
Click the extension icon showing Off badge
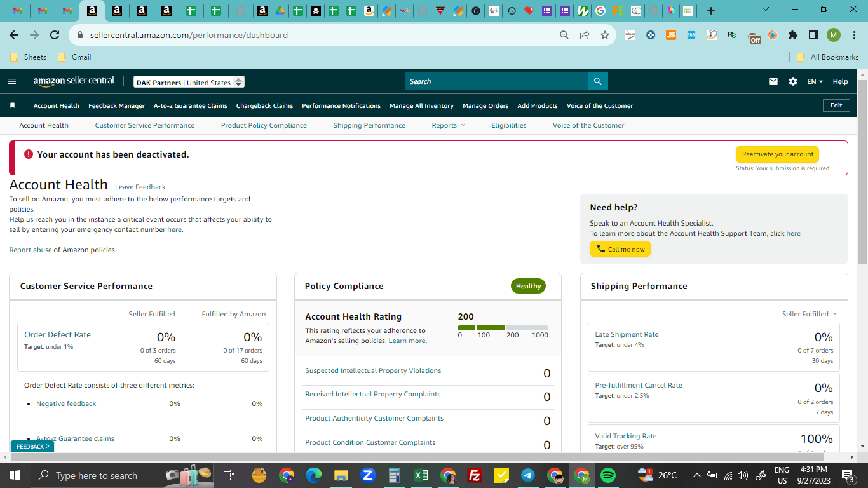tap(754, 36)
